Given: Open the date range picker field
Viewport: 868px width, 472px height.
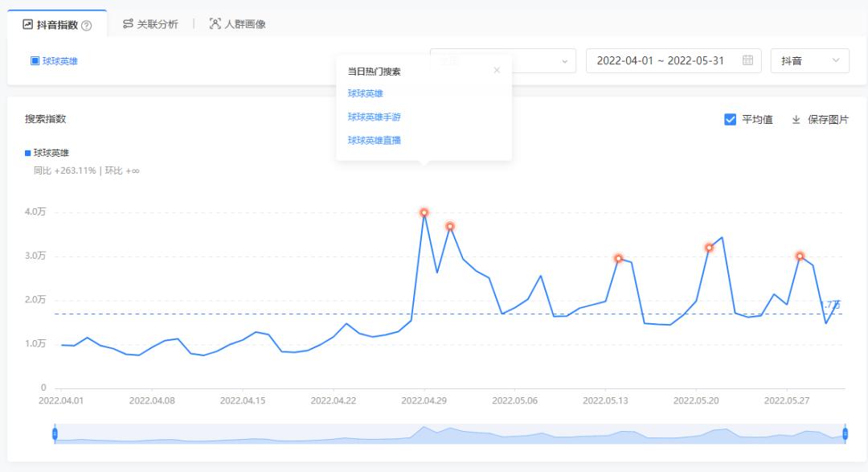Looking at the screenshot, I should point(674,60).
